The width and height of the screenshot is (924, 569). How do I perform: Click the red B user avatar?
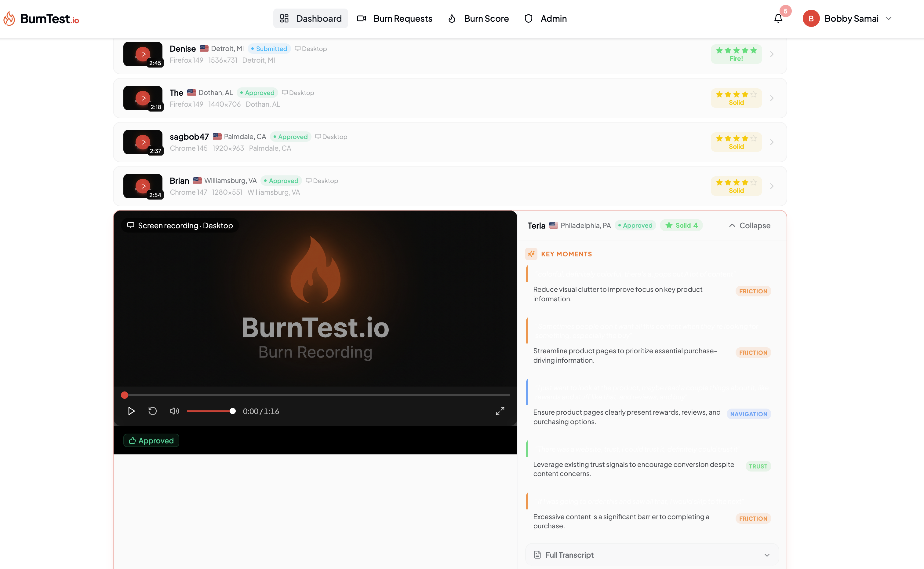811,18
